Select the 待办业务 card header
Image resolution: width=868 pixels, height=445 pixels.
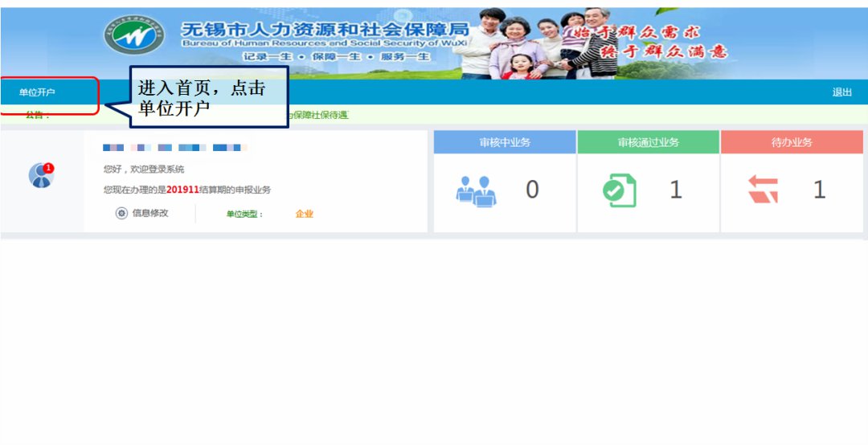coord(792,142)
